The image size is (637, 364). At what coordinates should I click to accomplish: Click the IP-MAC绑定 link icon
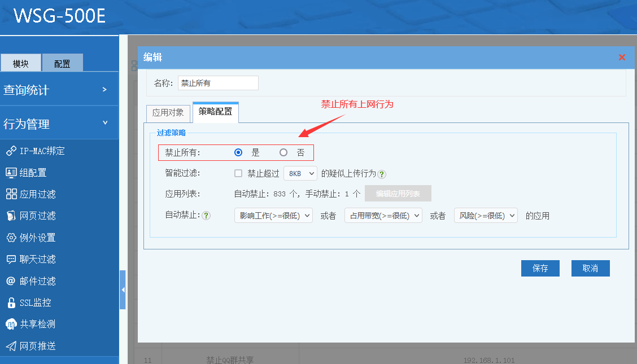11,151
